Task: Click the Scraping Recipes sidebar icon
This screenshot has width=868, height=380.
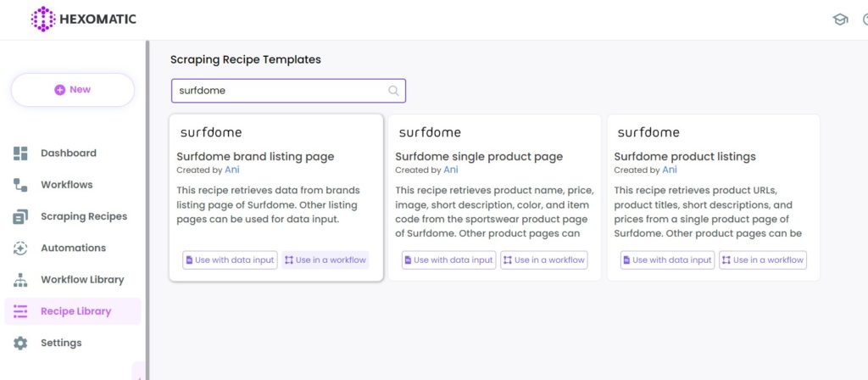Action: [21, 216]
